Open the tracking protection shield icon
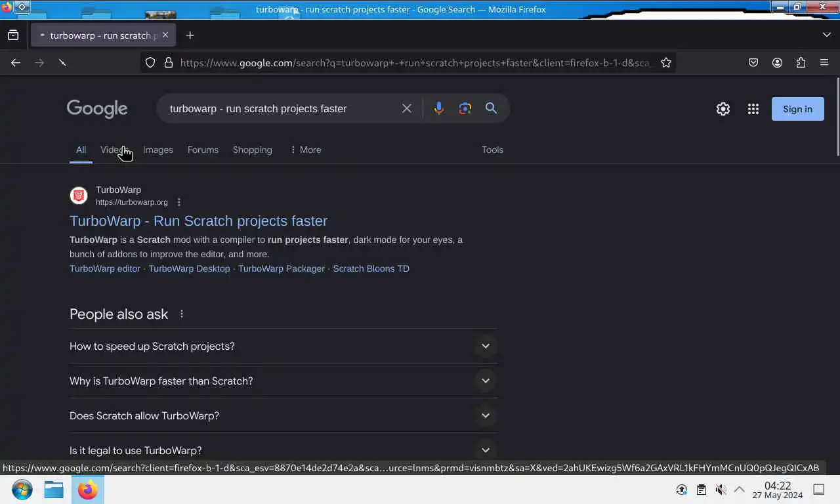The image size is (840, 504). pos(150,62)
